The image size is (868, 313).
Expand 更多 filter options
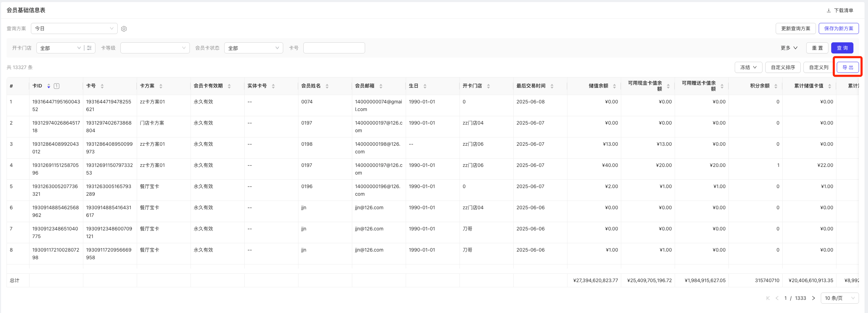coord(789,48)
